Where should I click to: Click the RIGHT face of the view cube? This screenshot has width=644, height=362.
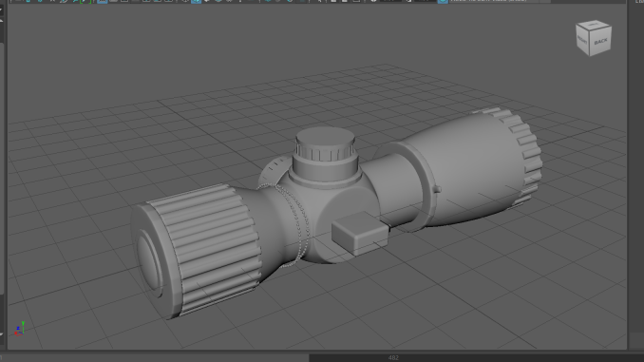[583, 40]
